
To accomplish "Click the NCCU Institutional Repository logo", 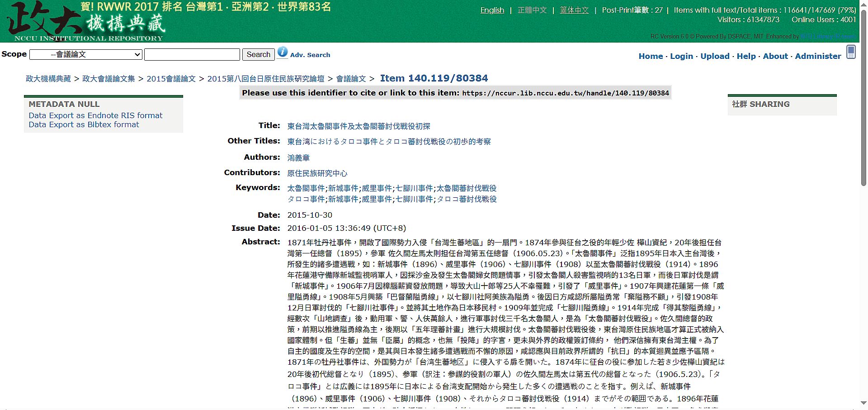I will coord(86,22).
